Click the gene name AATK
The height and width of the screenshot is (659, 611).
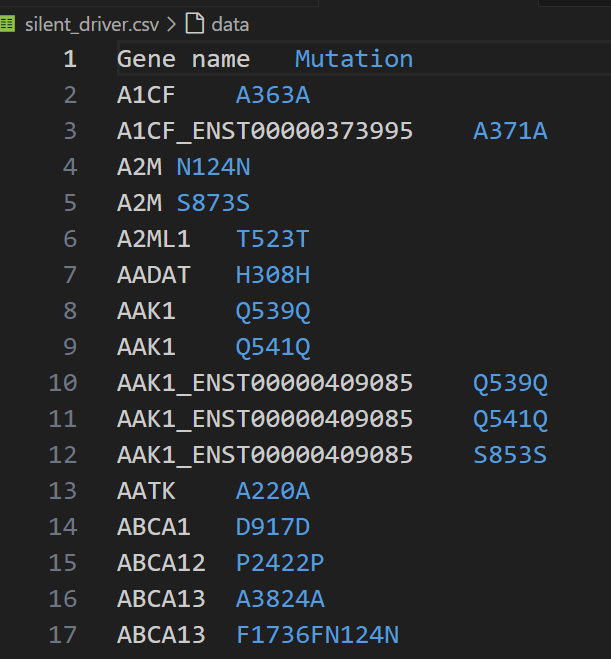coord(146,491)
